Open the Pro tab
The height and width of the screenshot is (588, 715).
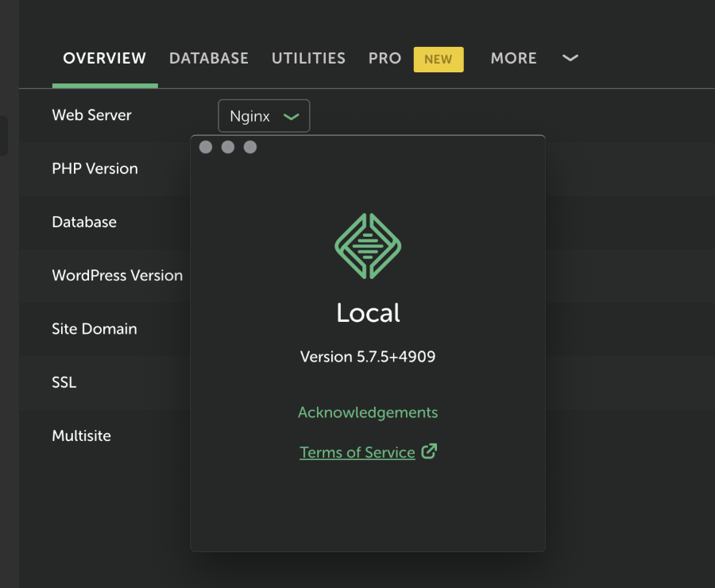pyautogui.click(x=385, y=58)
